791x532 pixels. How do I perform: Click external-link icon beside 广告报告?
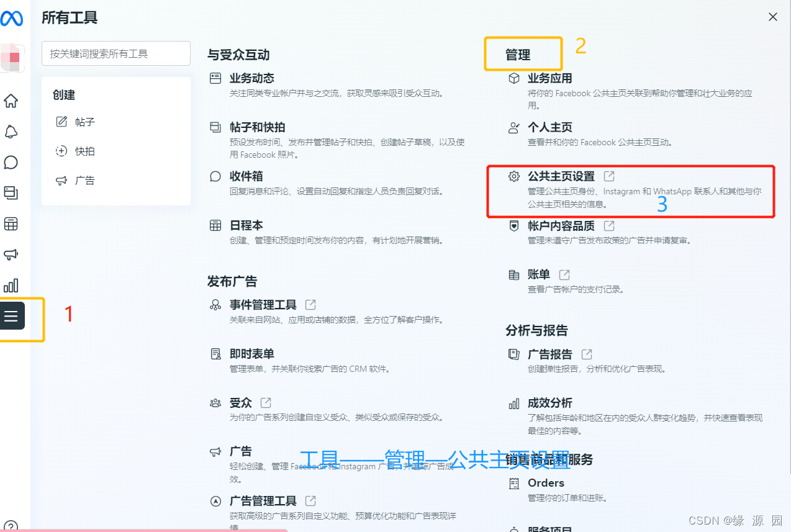click(587, 354)
